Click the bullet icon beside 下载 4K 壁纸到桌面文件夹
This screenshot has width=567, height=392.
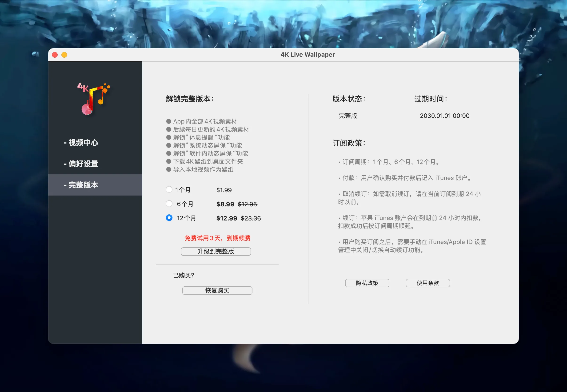tap(169, 161)
